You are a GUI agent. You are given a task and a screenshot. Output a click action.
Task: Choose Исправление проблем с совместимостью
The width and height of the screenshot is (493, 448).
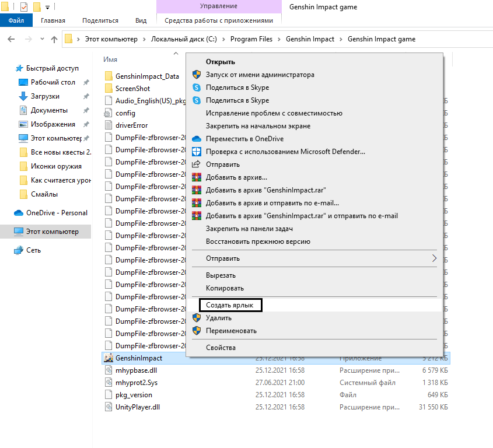click(x=274, y=113)
